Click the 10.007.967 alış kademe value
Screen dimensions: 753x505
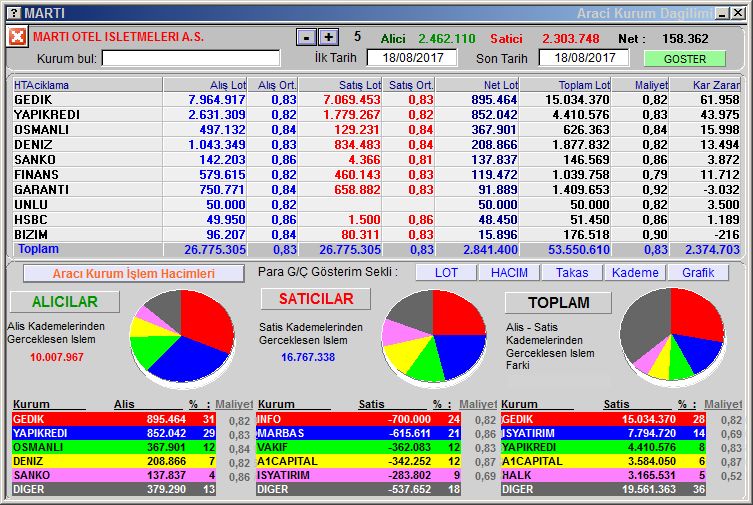pos(57,357)
